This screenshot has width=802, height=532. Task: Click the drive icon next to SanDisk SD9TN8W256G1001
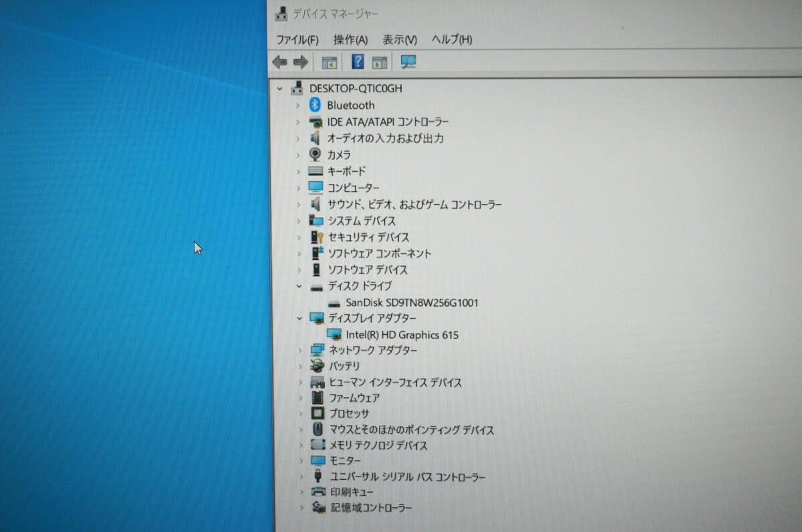(x=334, y=303)
